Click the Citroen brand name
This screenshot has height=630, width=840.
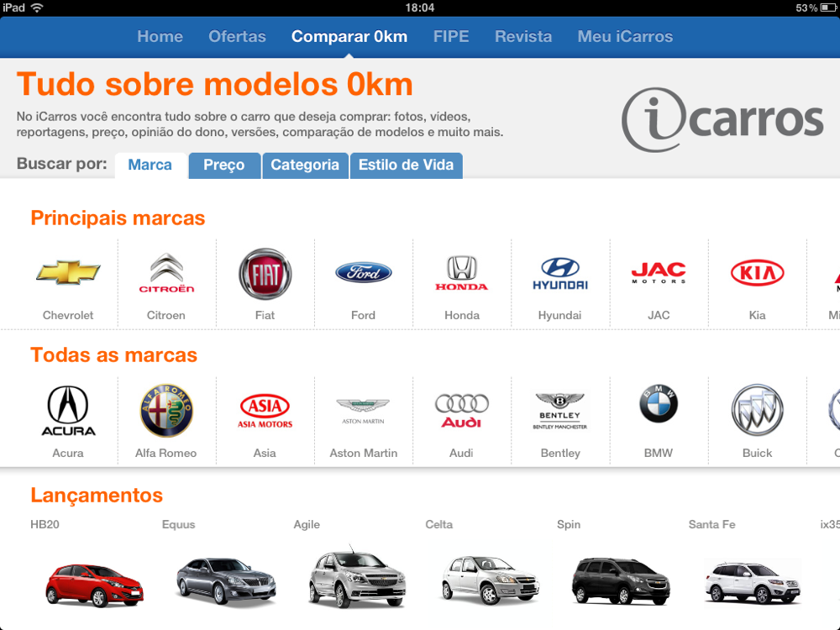(166, 315)
